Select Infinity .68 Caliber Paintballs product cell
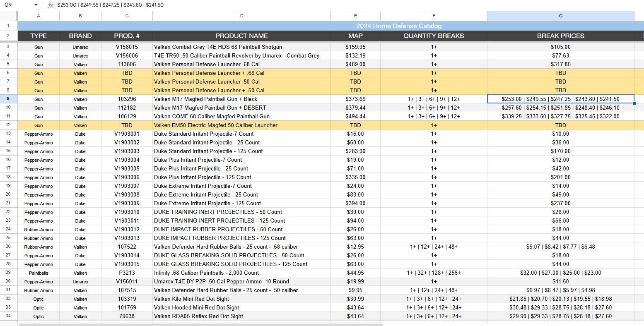The image size is (644, 326). [241, 273]
